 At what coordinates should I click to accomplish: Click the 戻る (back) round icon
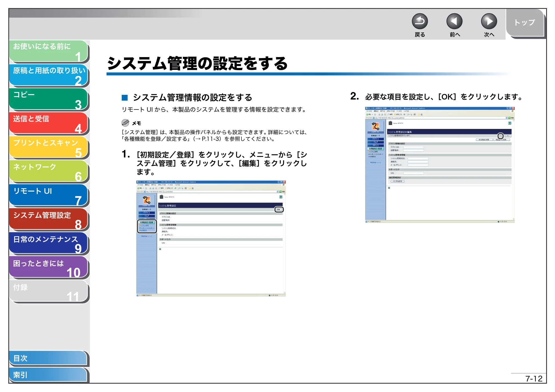tap(420, 21)
